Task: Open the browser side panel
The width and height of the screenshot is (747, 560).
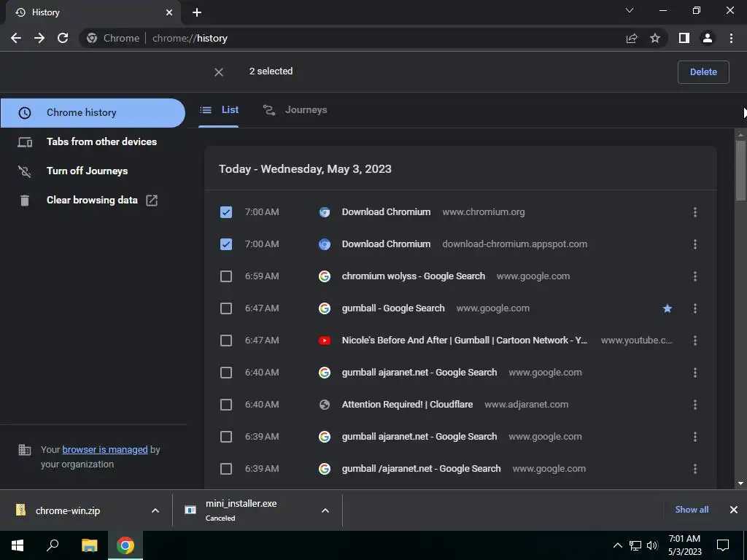Action: 684,38
